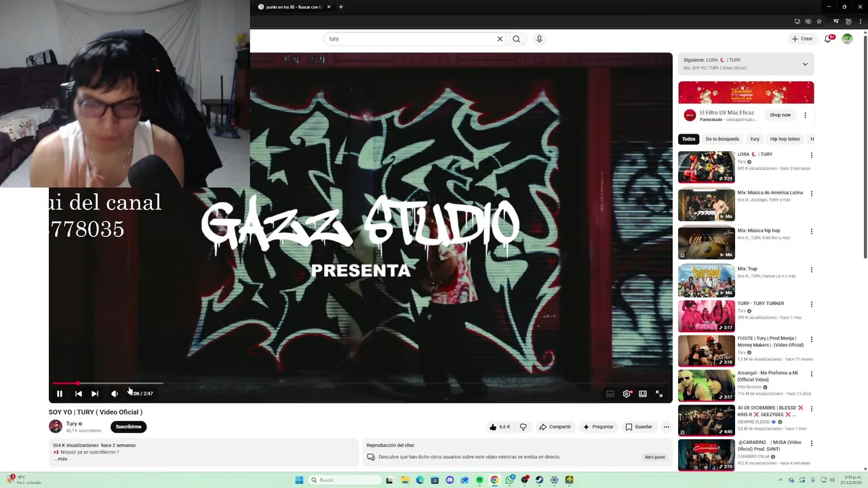Open Chrome media controls icon
This screenshot has width=868, height=488.
[835, 22]
